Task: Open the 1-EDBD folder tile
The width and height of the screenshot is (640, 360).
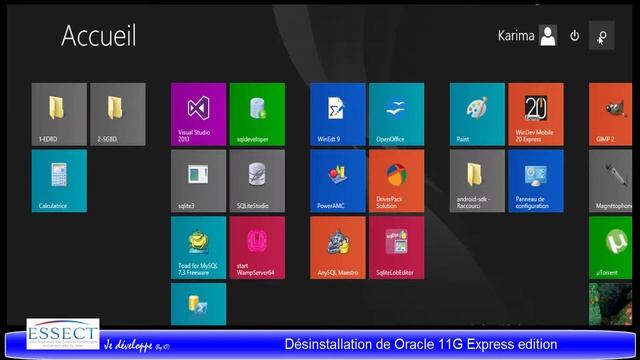Action: [x=59, y=114]
